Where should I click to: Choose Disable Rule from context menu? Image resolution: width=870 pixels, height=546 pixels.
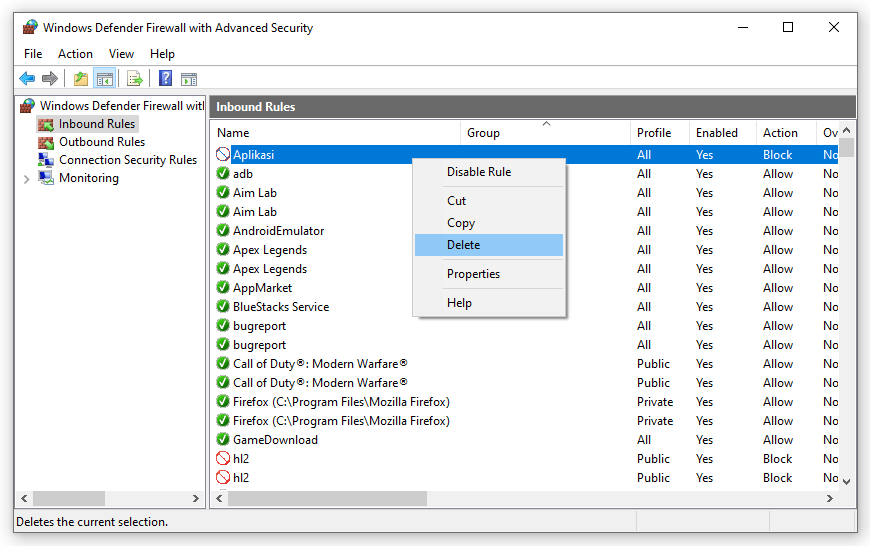[489, 172]
